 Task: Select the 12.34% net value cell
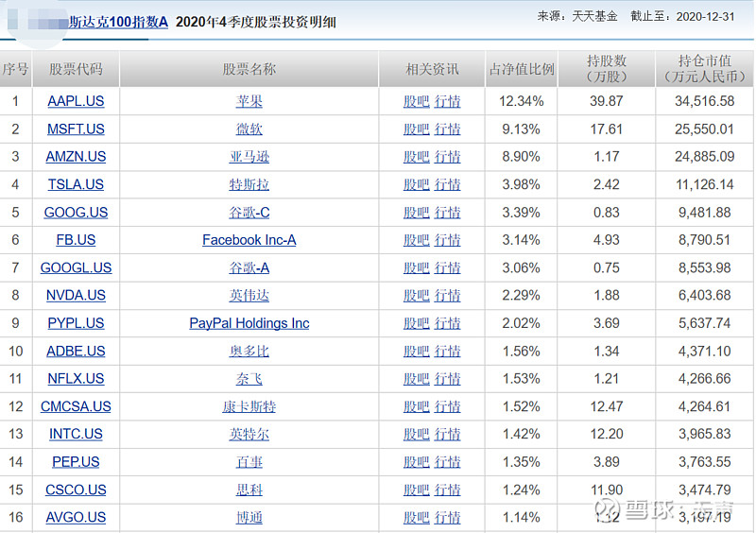tap(522, 101)
